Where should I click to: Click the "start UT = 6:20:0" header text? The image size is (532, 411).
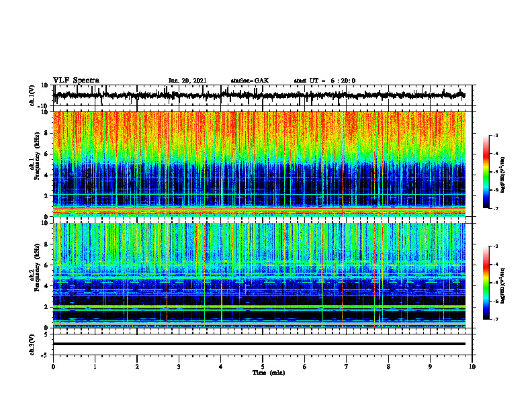tap(324, 81)
